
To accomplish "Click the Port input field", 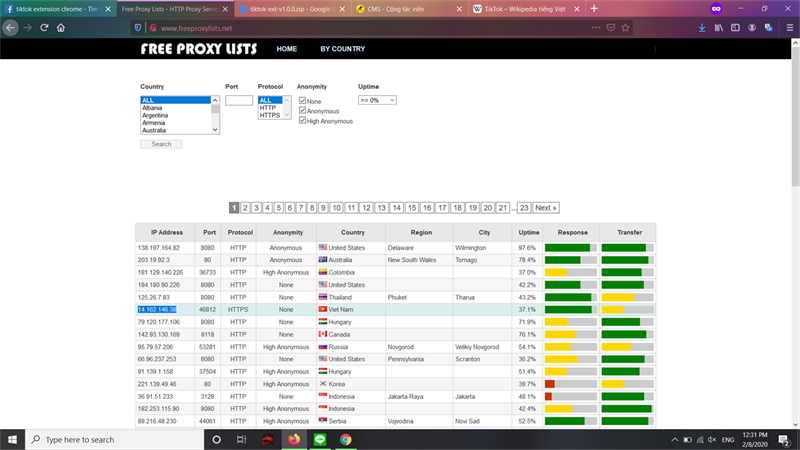I will click(x=239, y=101).
